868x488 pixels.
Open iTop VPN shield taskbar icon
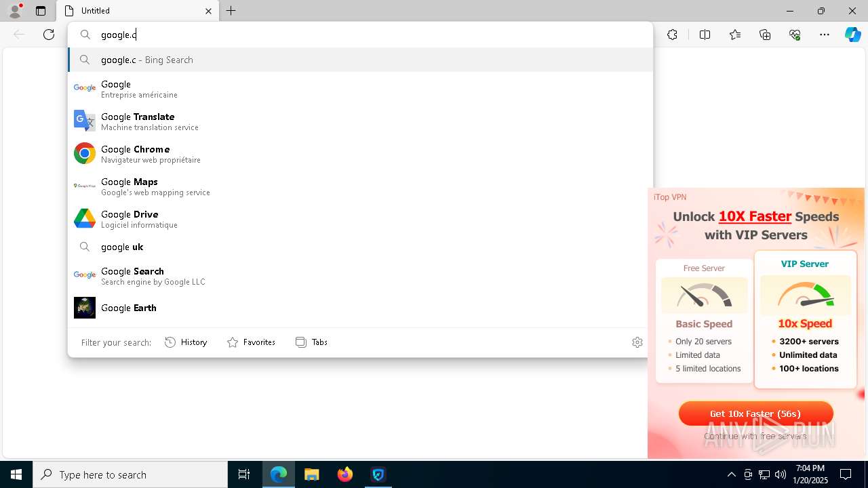pos(378,474)
